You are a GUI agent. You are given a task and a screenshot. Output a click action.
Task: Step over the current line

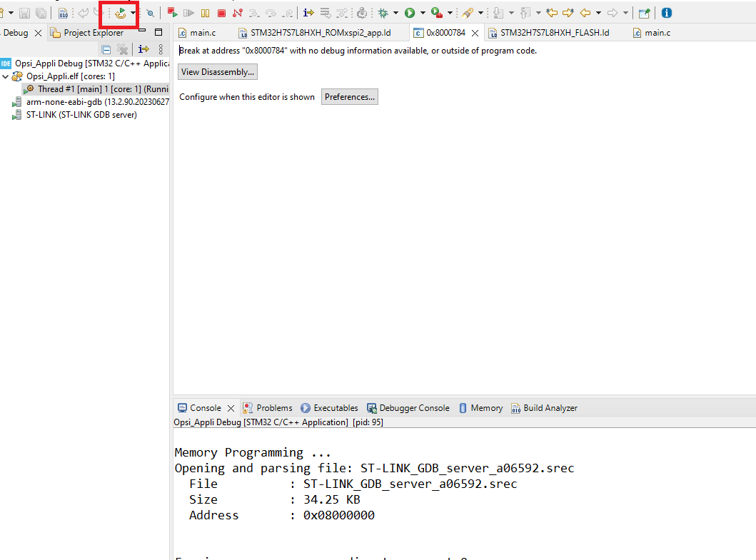[270, 12]
